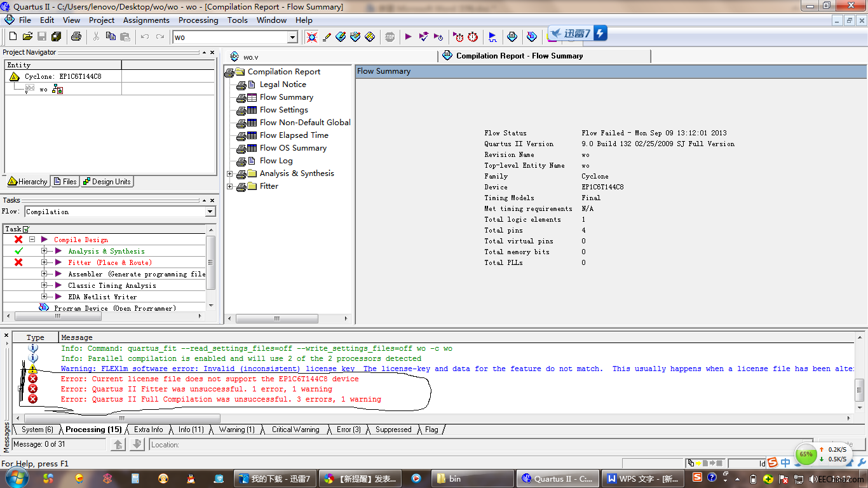This screenshot has height=488, width=868.
Task: Expand the Fitter report folder
Action: point(230,186)
